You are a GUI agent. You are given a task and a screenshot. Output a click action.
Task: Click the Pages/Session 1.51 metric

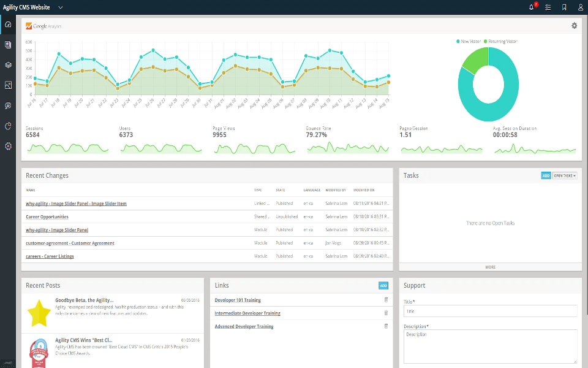pos(441,140)
